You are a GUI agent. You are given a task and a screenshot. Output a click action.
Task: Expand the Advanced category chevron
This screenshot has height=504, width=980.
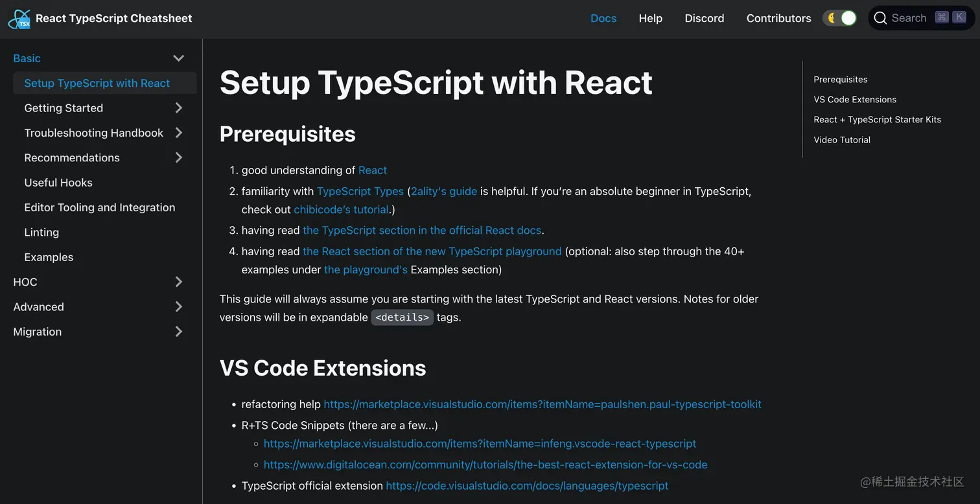tap(179, 306)
